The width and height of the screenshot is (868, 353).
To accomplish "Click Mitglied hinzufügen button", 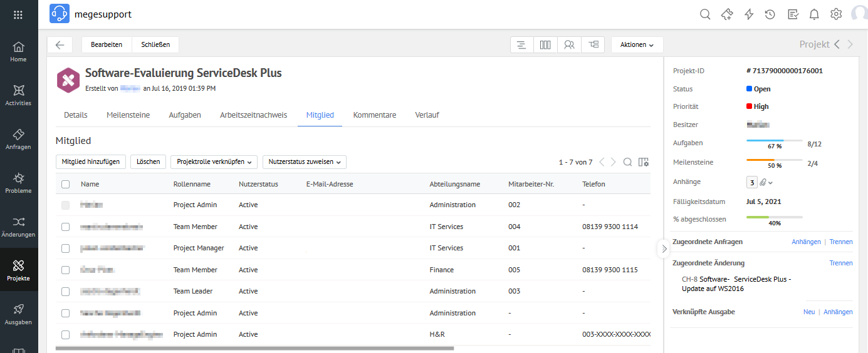I will 91,161.
